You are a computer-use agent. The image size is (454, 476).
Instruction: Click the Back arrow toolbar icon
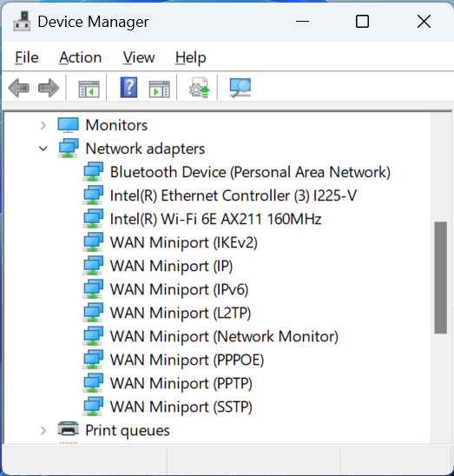(19, 88)
